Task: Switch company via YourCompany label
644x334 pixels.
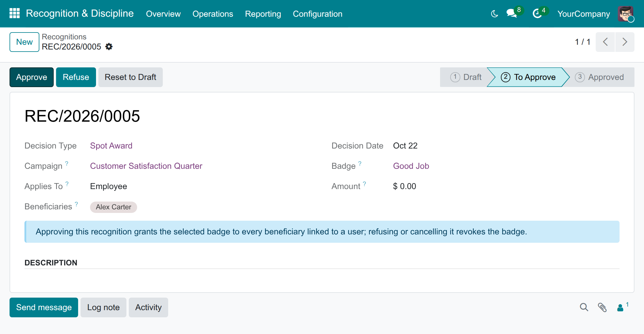Action: 584,14
